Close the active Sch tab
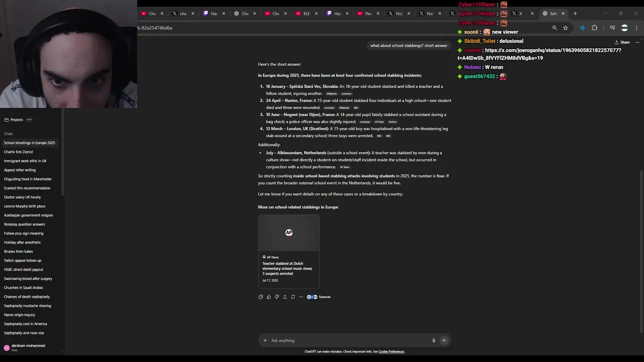The width and height of the screenshot is (644, 362). click(563, 14)
